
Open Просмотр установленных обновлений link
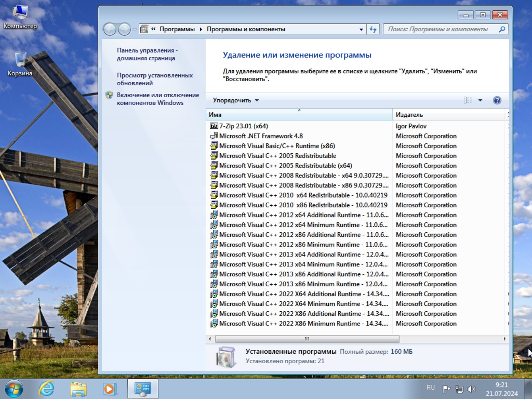[155, 79]
